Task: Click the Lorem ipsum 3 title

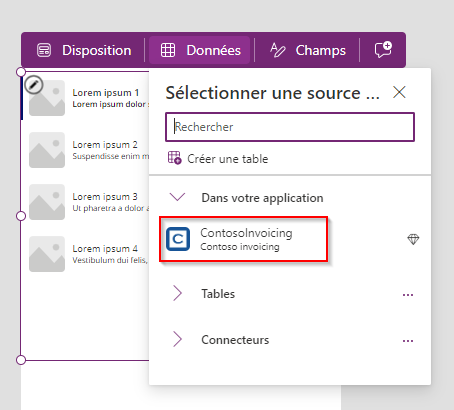Action: pos(105,197)
